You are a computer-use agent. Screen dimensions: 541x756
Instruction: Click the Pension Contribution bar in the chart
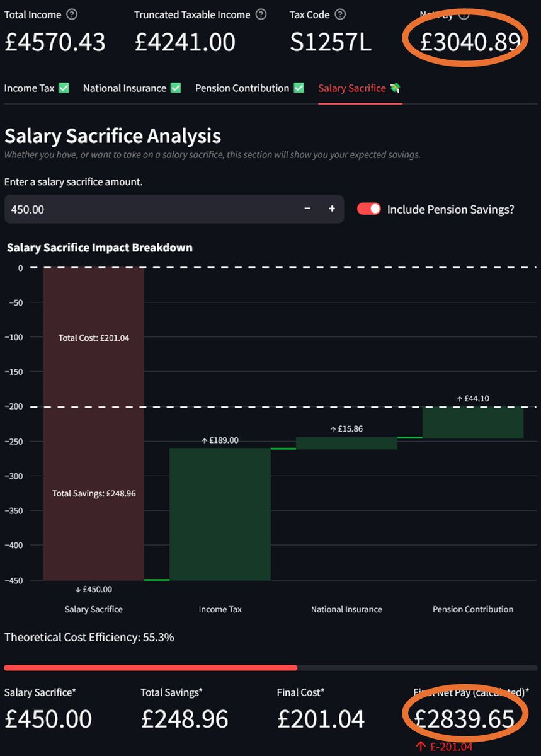pyautogui.click(x=473, y=422)
